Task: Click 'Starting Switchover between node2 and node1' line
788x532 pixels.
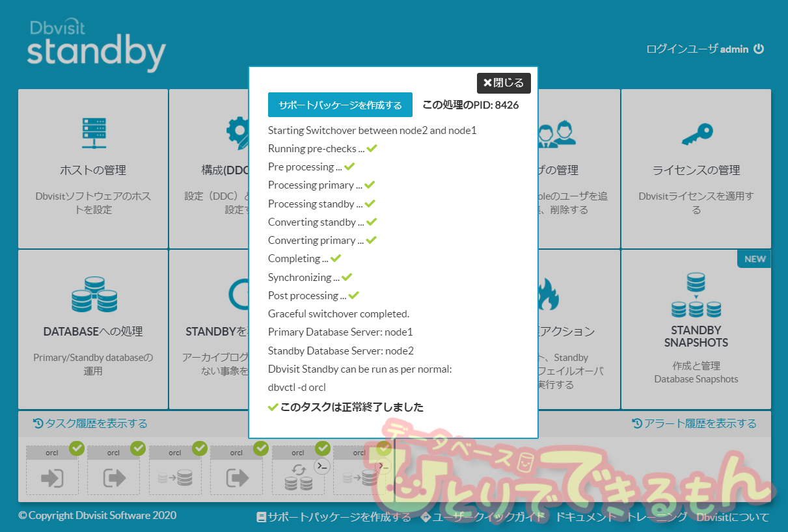Action: point(372,130)
